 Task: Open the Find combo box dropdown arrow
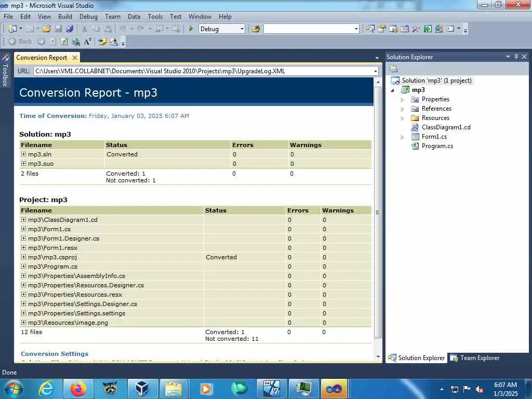(x=356, y=29)
